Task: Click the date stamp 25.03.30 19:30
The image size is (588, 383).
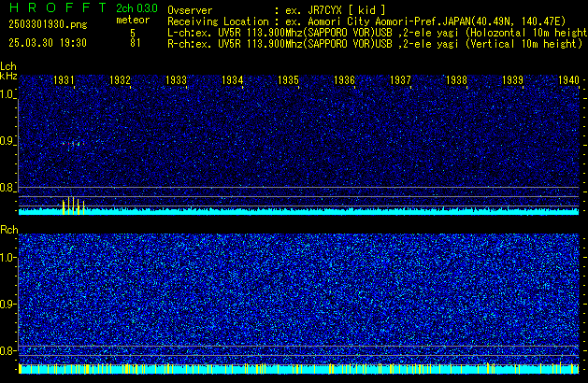Action: (x=48, y=43)
